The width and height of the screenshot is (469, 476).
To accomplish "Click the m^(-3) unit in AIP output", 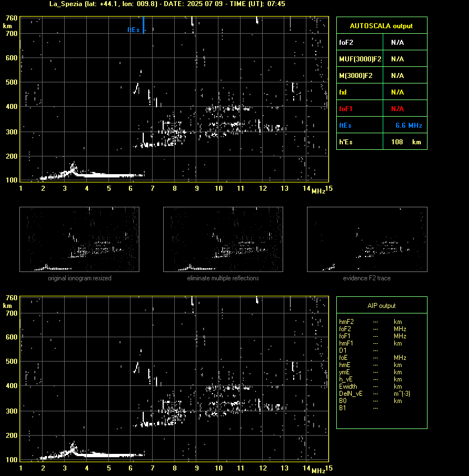I will pos(402,394).
